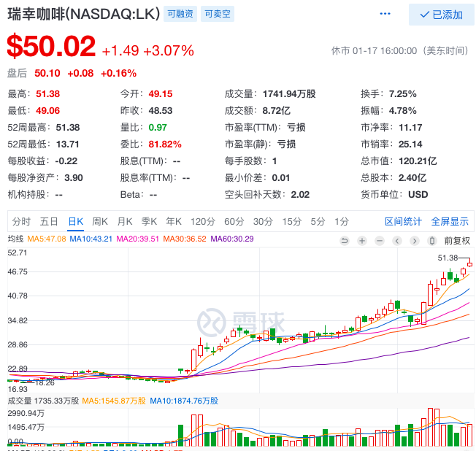Image resolution: width=476 pixels, height=451 pixels.
Task: Switch to the 5分 interval tab
Action: tap(318, 222)
